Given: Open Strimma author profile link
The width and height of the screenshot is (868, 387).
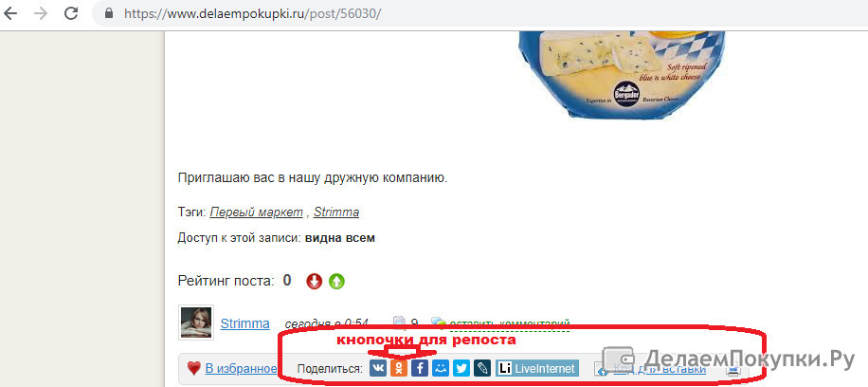Looking at the screenshot, I should pyautogui.click(x=244, y=323).
